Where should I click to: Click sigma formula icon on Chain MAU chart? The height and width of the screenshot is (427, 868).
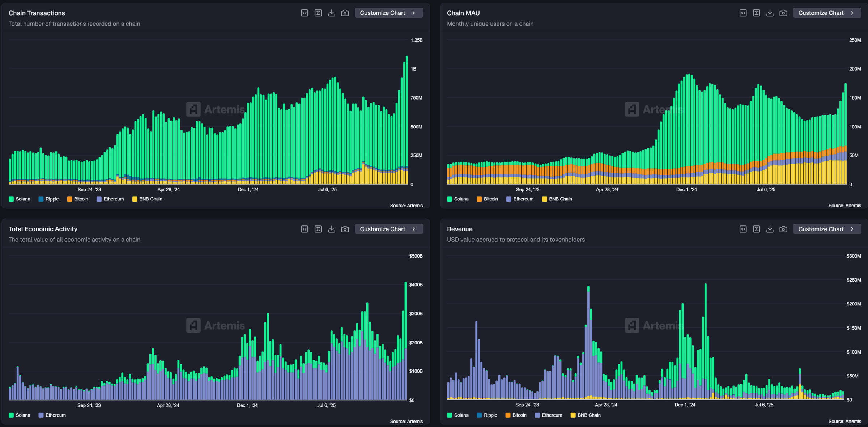(756, 13)
